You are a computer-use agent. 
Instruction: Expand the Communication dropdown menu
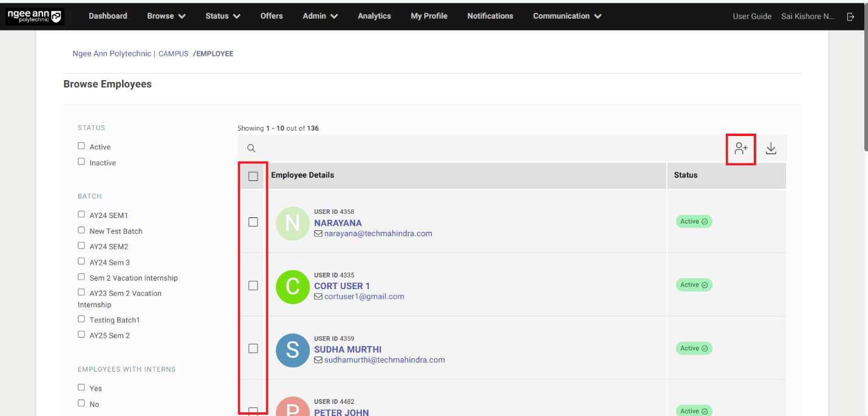567,16
